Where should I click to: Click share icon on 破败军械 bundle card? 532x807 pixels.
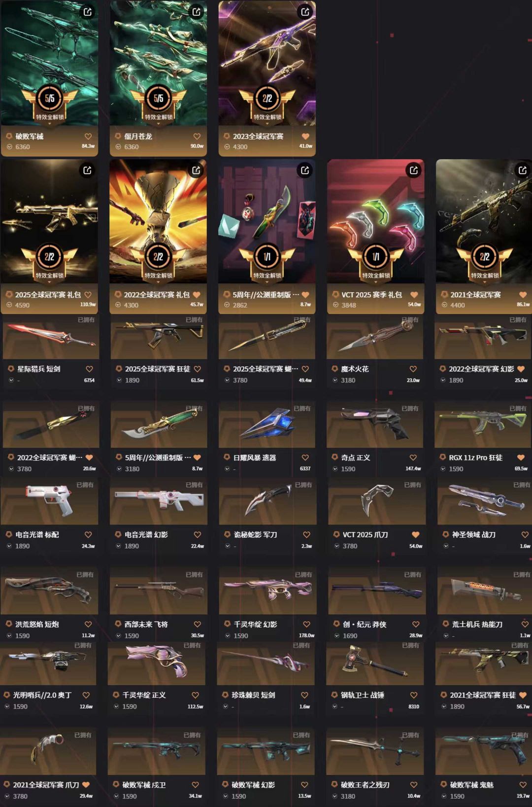pyautogui.click(x=88, y=12)
